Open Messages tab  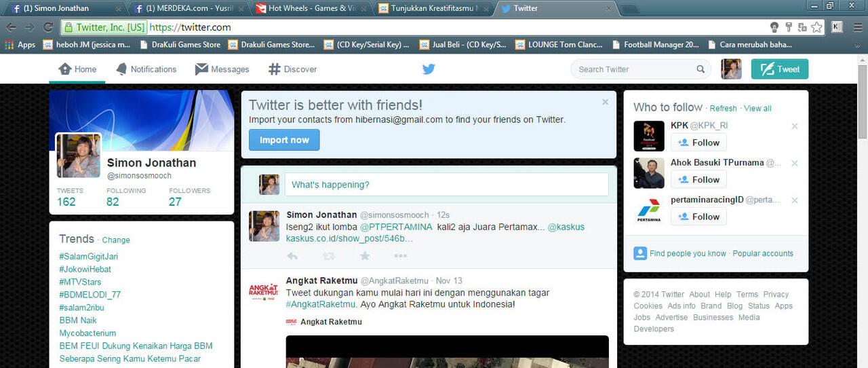[222, 69]
